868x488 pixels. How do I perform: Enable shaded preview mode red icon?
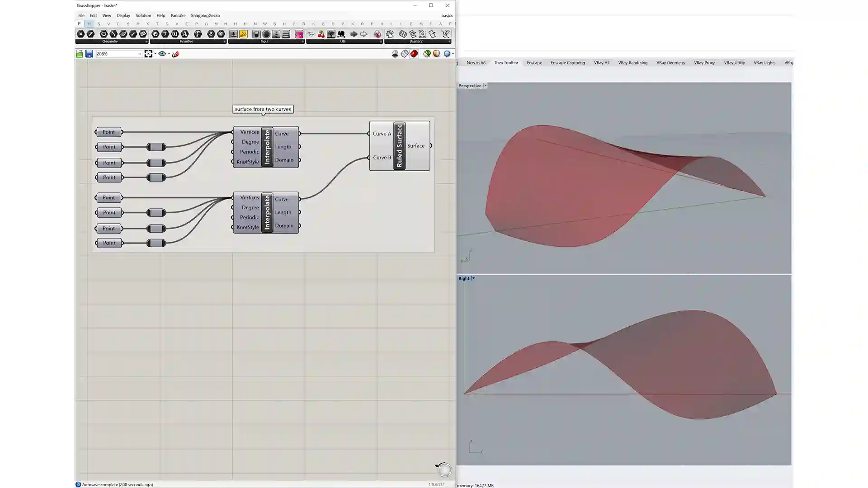coord(414,54)
